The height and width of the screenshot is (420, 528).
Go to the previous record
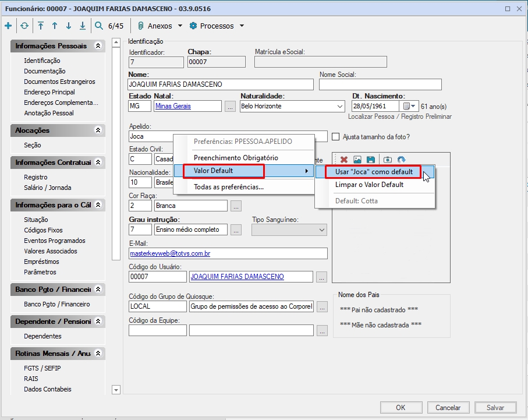tap(55, 26)
